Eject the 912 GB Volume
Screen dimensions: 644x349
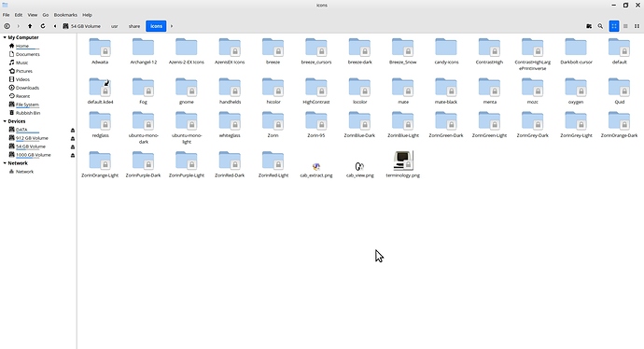(x=72, y=138)
